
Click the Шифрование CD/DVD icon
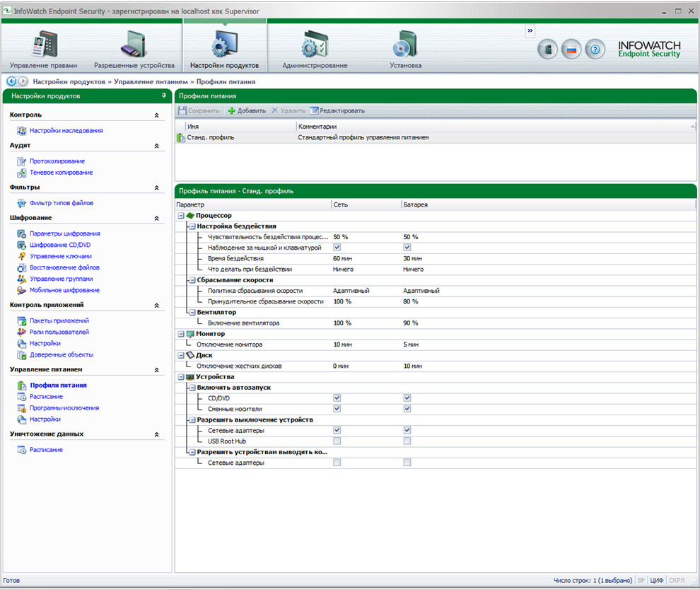[x=21, y=245]
